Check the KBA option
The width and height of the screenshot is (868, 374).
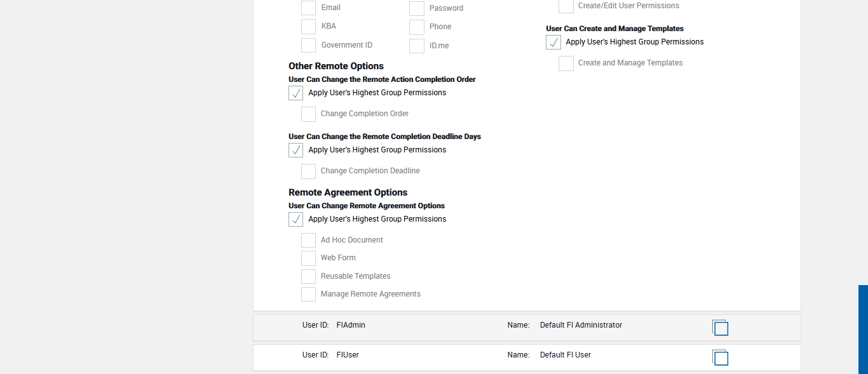[308, 27]
